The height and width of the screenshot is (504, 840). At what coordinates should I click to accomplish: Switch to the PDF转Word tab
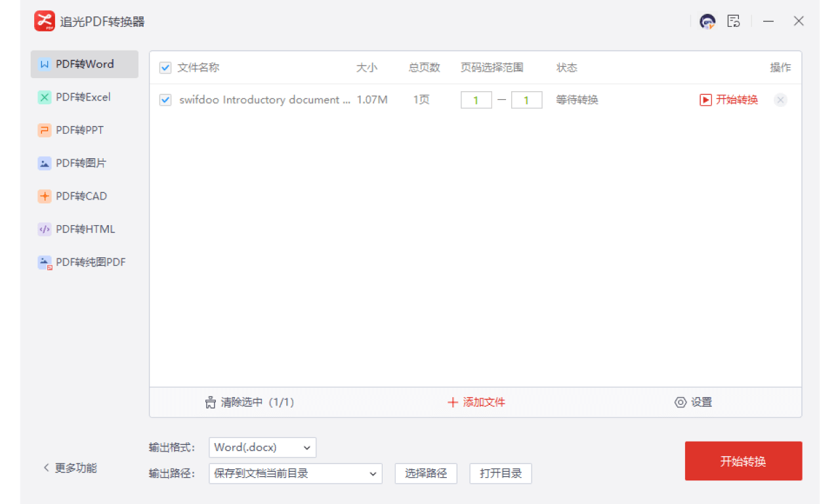tap(84, 64)
